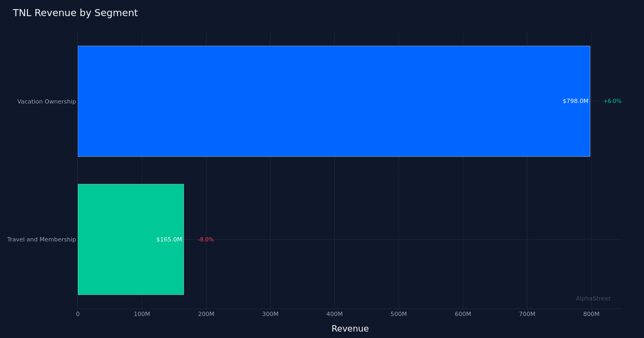Click the $165.0M value label

169,239
